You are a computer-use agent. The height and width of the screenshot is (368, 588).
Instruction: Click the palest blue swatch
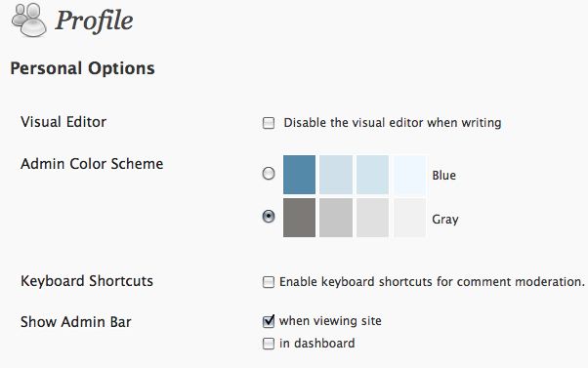pyautogui.click(x=409, y=175)
